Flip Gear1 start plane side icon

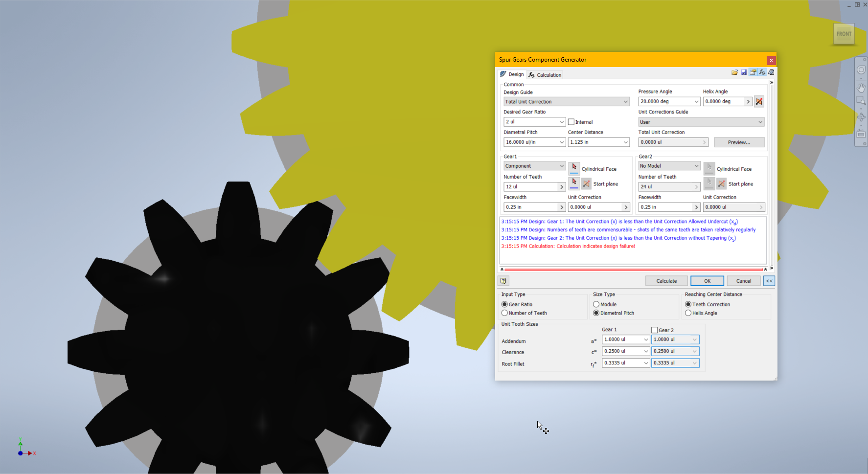point(586,184)
